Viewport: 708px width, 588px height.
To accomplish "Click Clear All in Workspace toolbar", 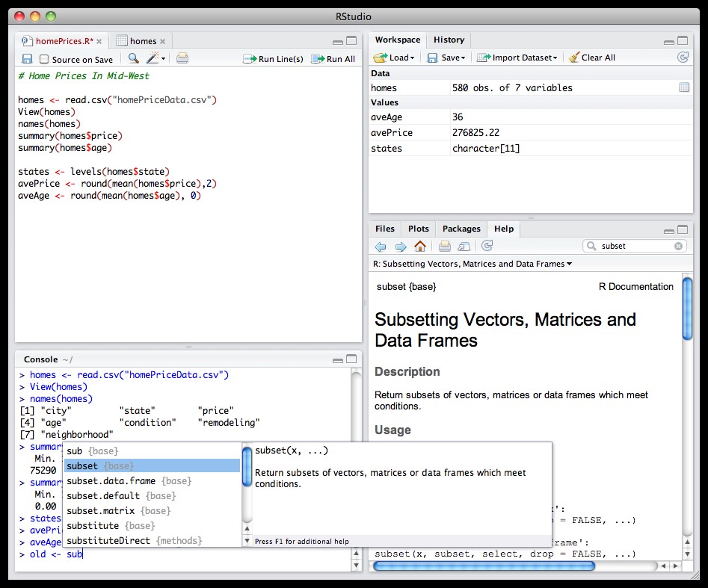I will pos(592,58).
